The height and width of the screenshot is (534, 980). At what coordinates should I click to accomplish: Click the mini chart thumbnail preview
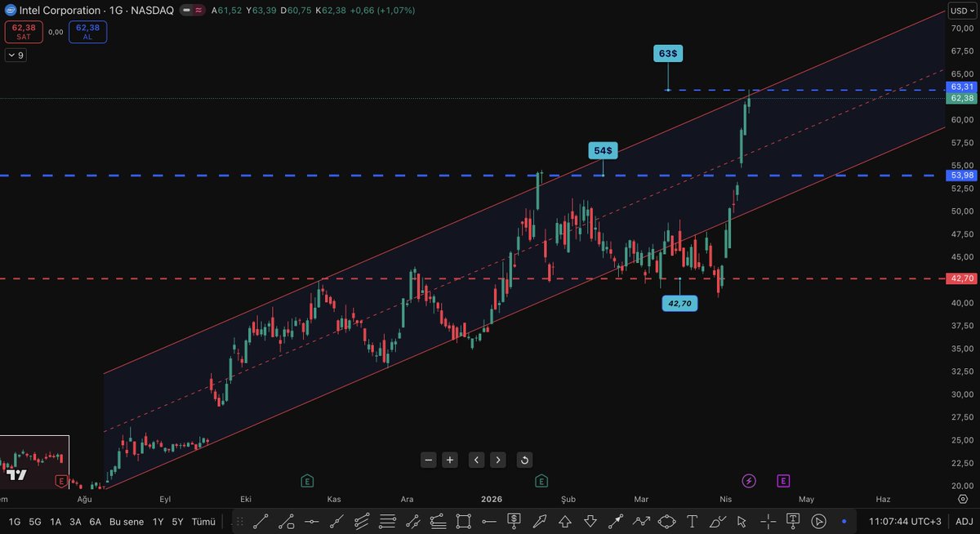(34, 461)
